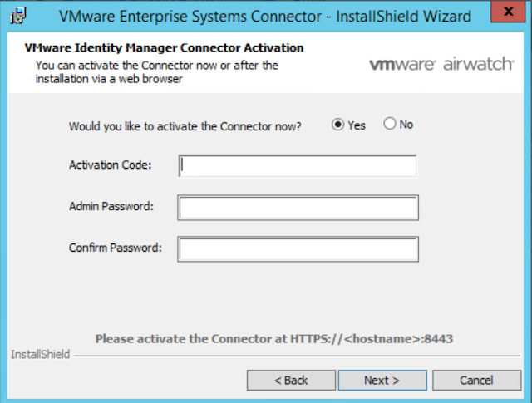The height and width of the screenshot is (403, 532).
Task: Select the Yes radio button
Action: click(x=338, y=125)
